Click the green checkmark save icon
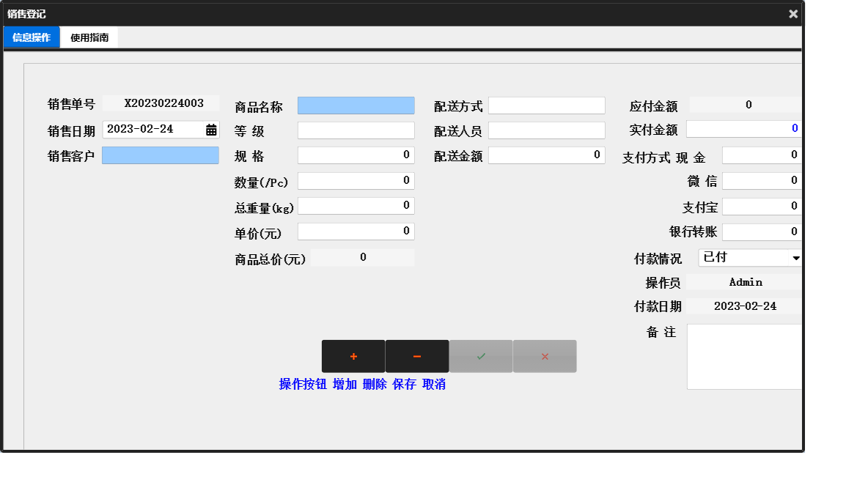The width and height of the screenshot is (868, 496). [480, 355]
